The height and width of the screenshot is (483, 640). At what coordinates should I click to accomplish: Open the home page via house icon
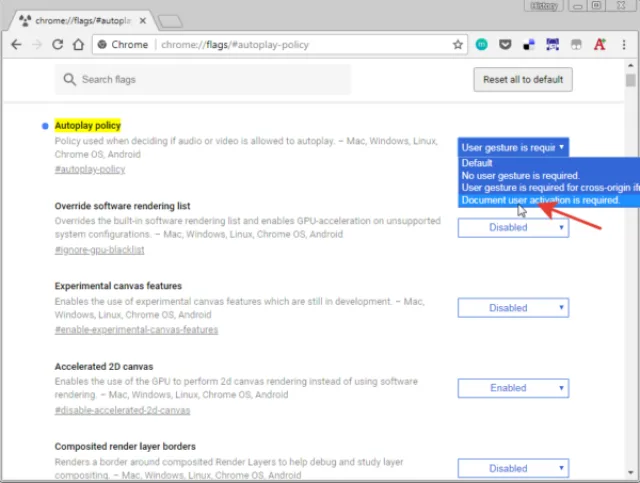click(x=78, y=45)
